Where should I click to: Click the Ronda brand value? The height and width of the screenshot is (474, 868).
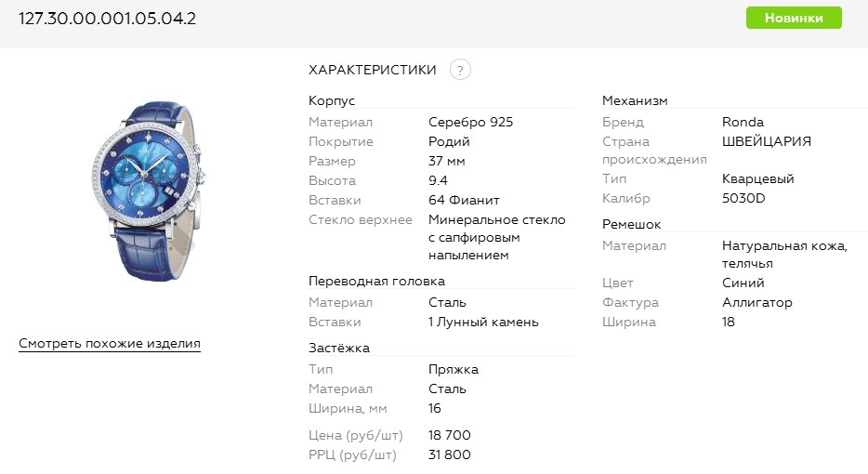coord(743,122)
